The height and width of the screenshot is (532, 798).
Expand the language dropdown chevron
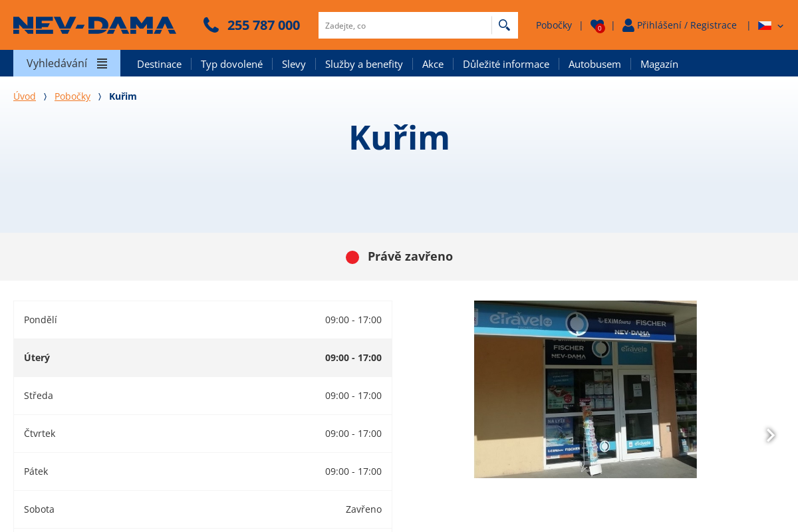coord(781,26)
